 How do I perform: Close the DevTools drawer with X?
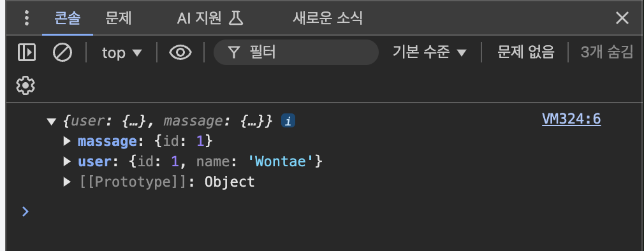pos(622,18)
